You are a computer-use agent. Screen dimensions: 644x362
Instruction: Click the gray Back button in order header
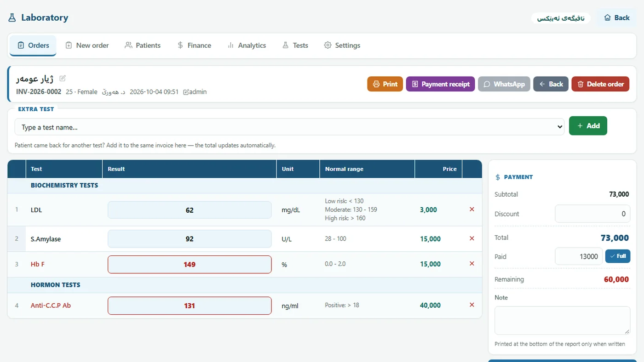point(551,84)
